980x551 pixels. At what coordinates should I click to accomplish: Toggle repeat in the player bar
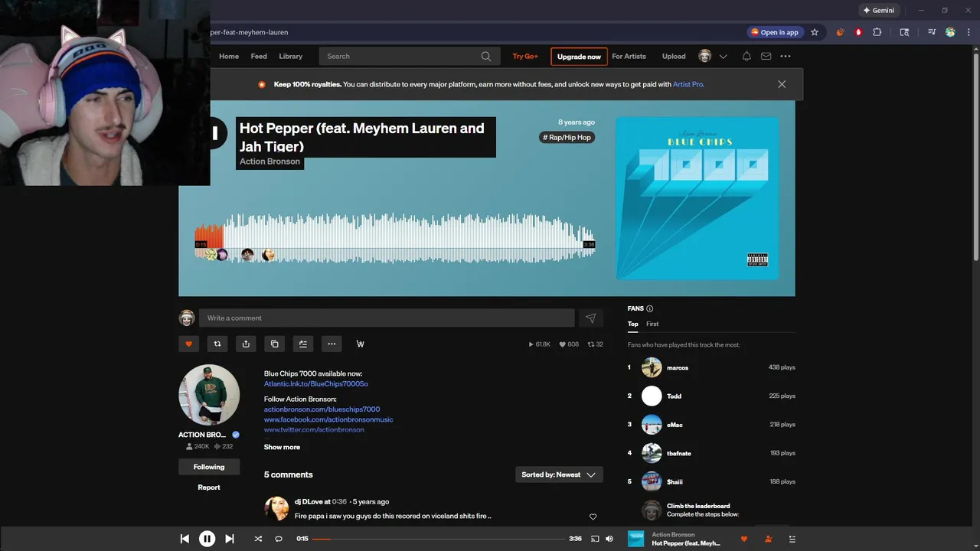click(x=279, y=539)
